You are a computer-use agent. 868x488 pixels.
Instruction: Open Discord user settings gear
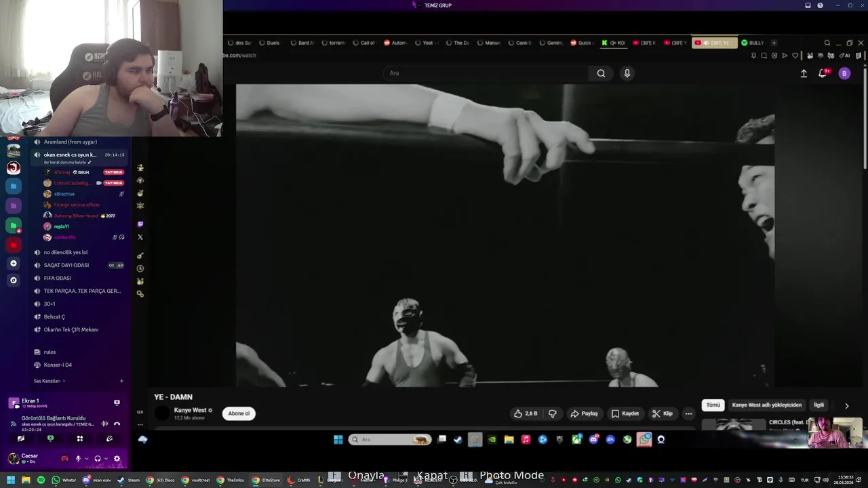click(x=117, y=459)
